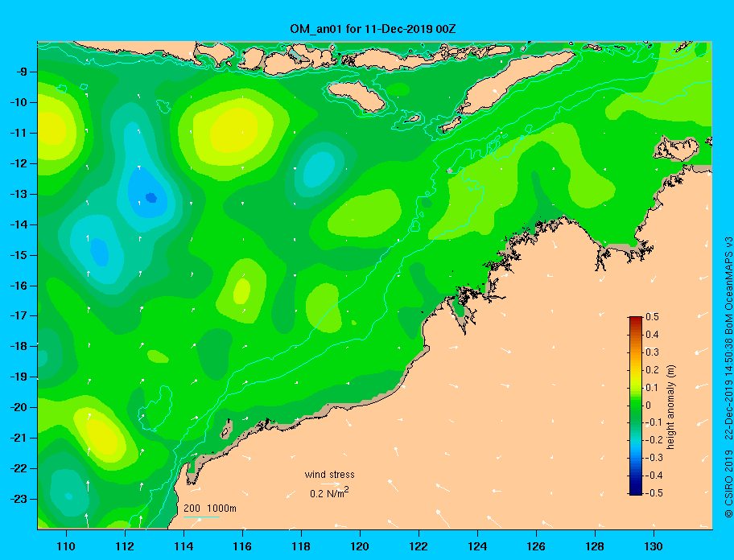The width and height of the screenshot is (734, 560).
Task: Click the cyan isobath legend line sample
Action: tap(201, 517)
